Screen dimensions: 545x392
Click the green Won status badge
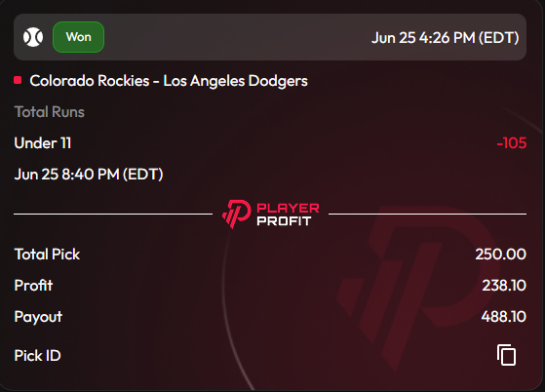pos(79,37)
